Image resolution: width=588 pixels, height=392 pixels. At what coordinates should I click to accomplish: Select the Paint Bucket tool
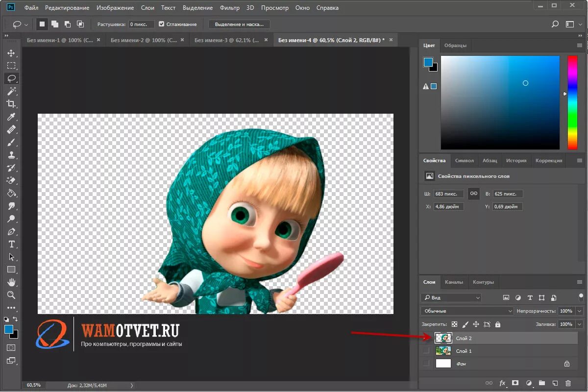[11, 193]
